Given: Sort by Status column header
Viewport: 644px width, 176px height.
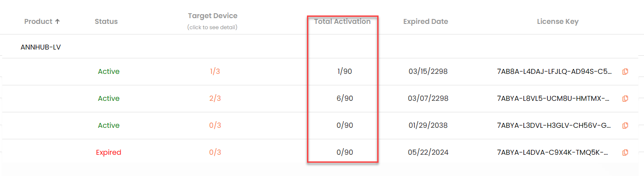Looking at the screenshot, I should 106,21.
